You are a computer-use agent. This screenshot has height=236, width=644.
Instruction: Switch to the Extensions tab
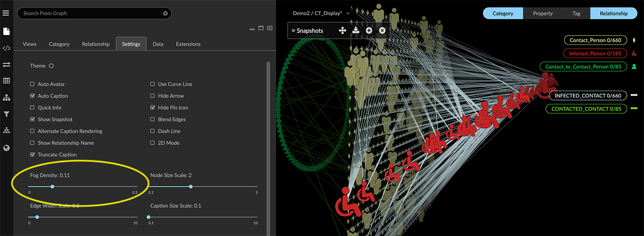pos(188,44)
